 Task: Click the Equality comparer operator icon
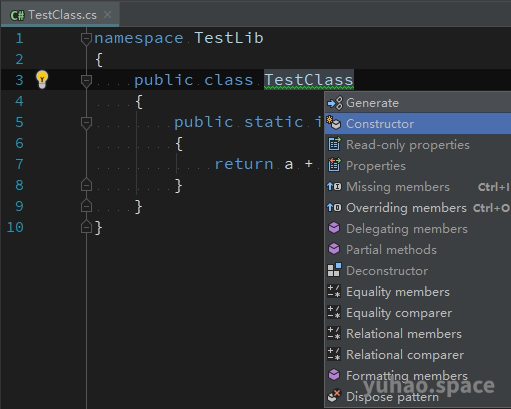tap(334, 312)
